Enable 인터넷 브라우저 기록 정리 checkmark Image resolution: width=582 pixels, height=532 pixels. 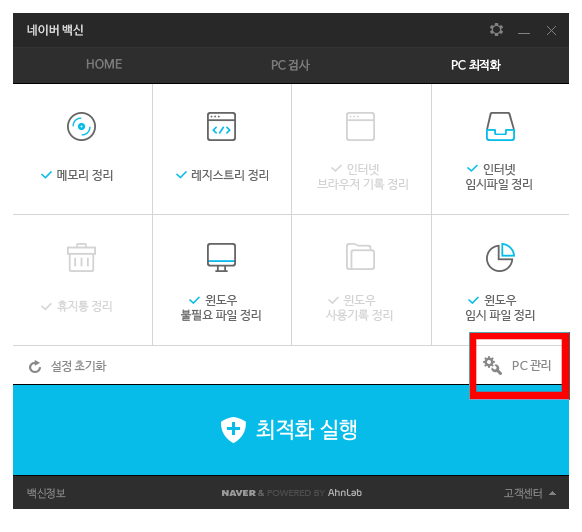(x=336, y=169)
